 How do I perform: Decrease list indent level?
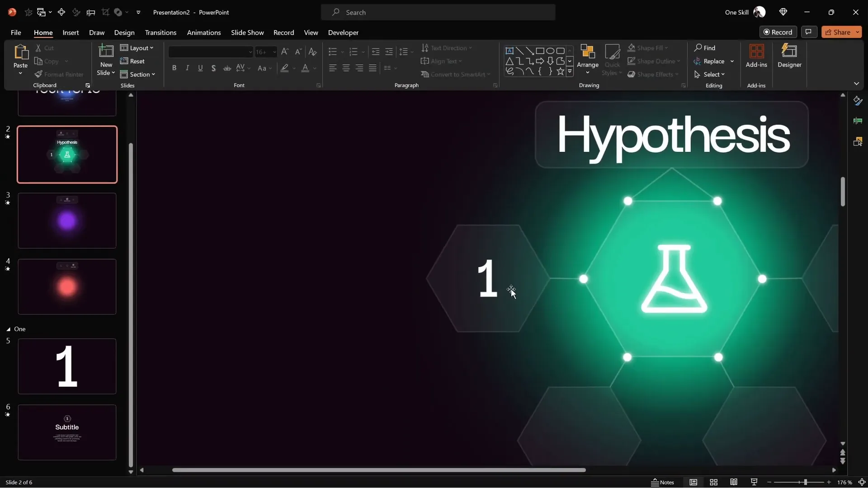(x=375, y=52)
